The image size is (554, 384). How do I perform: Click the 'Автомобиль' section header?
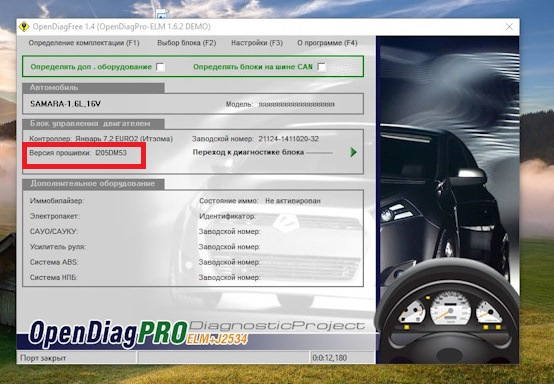(x=93, y=88)
